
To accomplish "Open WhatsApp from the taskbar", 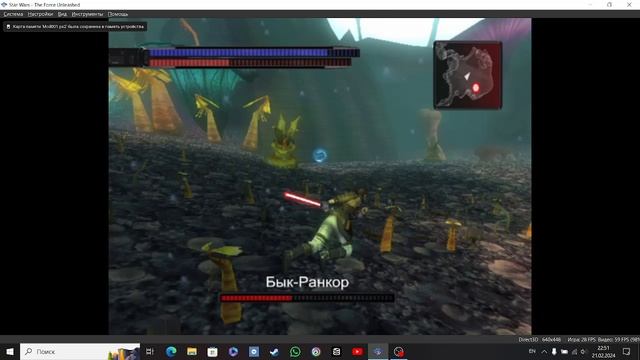I will pos(295,351).
